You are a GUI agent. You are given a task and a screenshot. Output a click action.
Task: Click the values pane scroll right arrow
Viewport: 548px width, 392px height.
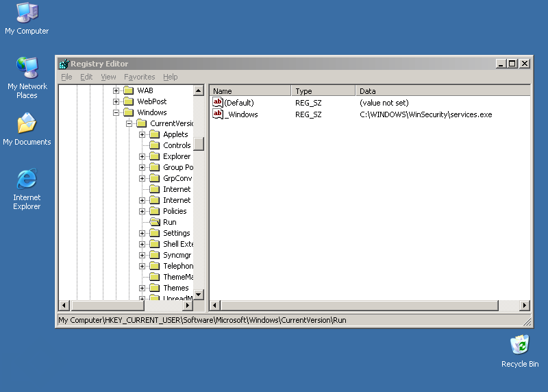(x=524, y=305)
